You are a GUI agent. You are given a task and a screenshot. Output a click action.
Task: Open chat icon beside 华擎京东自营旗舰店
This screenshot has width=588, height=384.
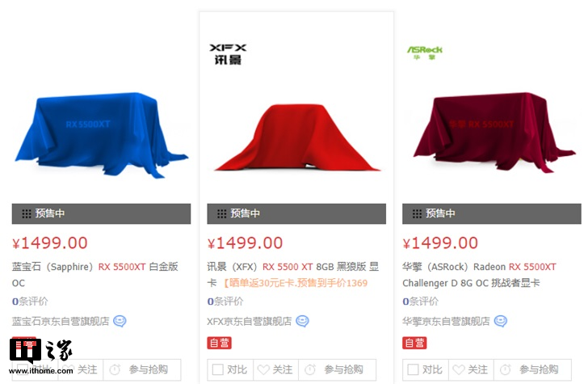pos(501,321)
